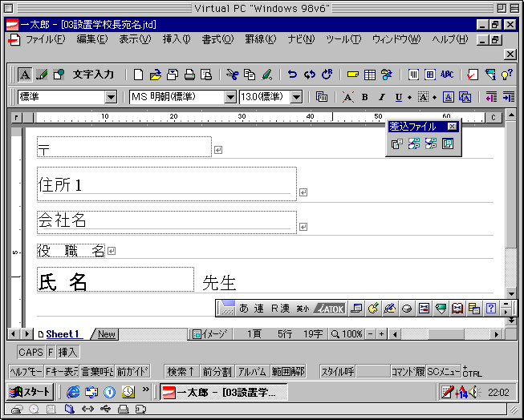Insert a table with the grid icon
This screenshot has height=420, width=524.
(370, 74)
